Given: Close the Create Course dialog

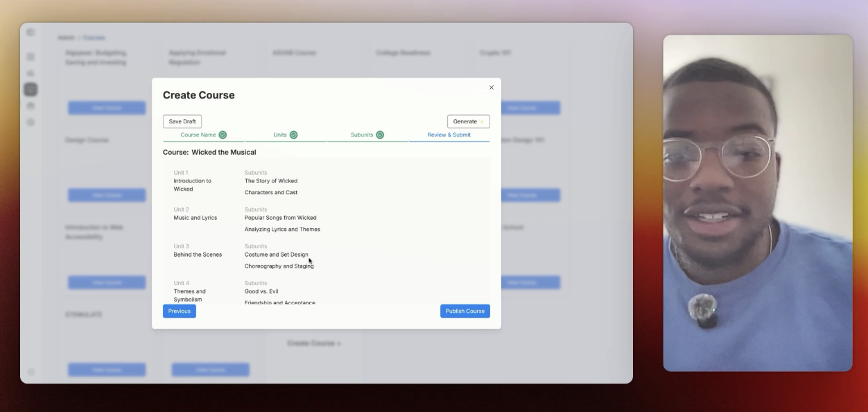Looking at the screenshot, I should [492, 87].
